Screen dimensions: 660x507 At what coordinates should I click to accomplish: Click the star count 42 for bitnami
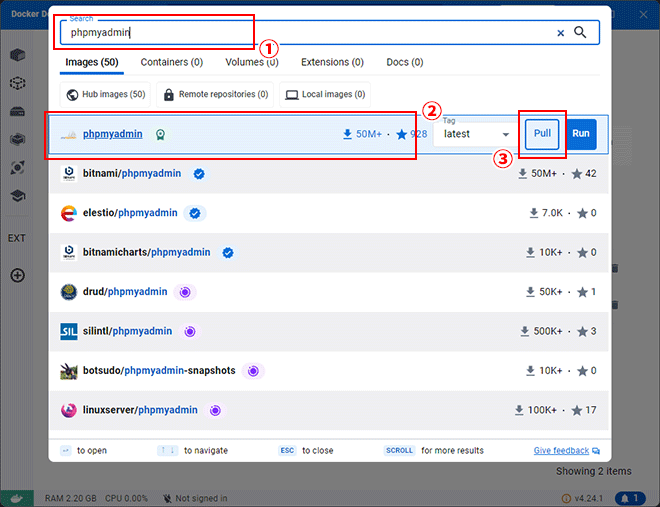(x=584, y=174)
